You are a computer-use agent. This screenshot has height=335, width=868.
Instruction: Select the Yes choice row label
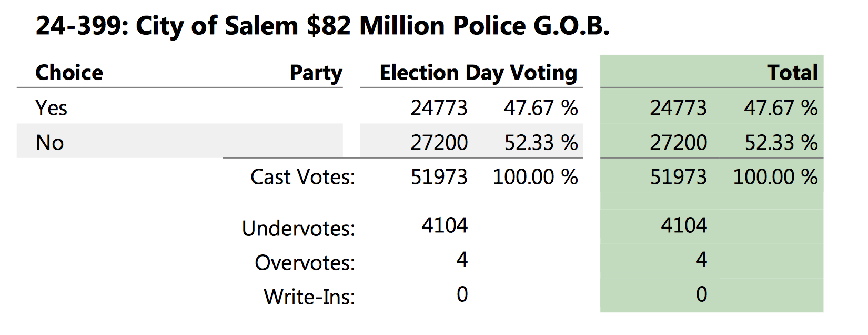51,108
